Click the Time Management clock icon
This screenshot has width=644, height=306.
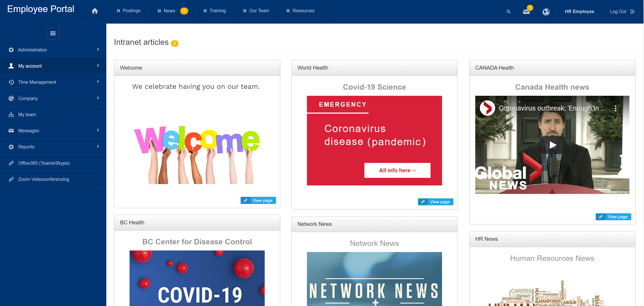tap(11, 82)
